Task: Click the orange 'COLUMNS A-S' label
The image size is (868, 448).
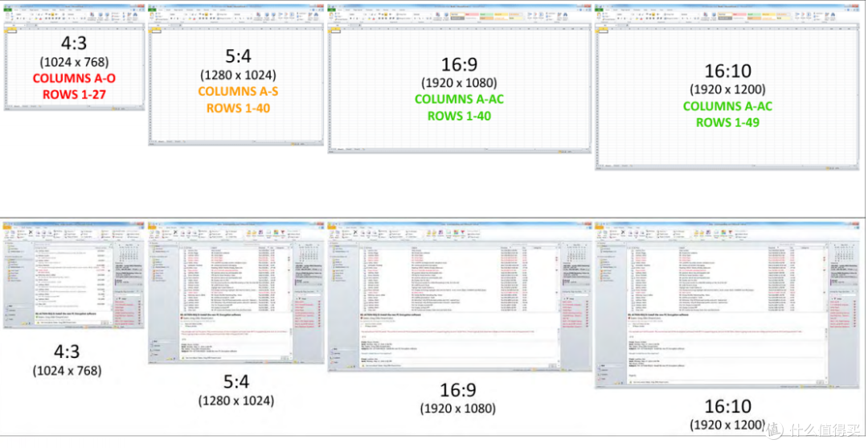Action: click(238, 92)
